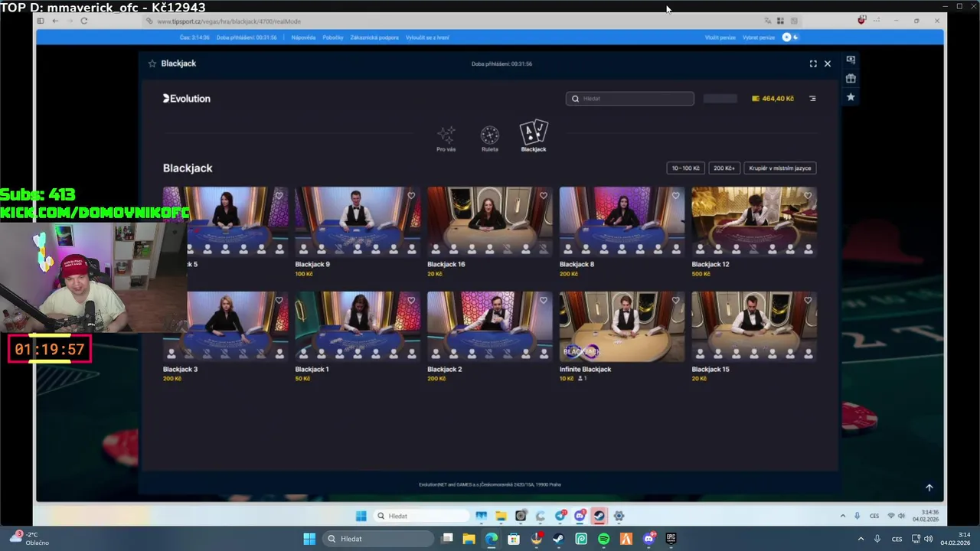Open Nápověda in the blue top bar
The image size is (980, 551).
303,37
